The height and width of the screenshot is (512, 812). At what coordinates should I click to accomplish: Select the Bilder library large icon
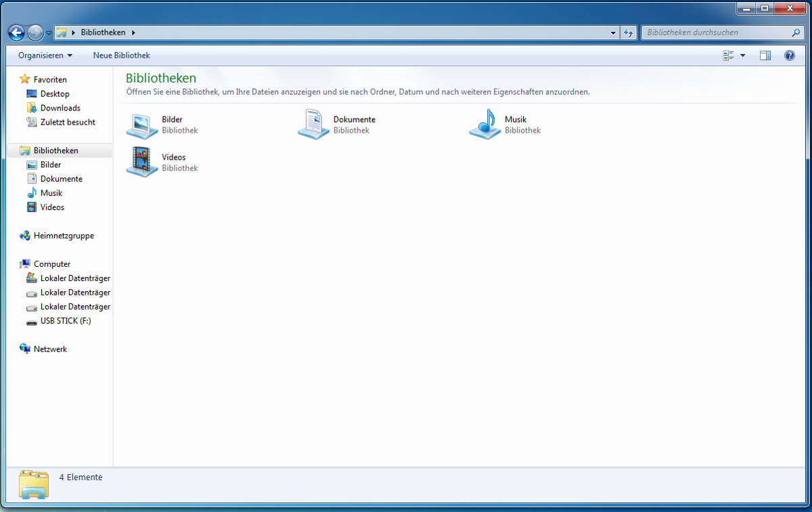click(142, 125)
